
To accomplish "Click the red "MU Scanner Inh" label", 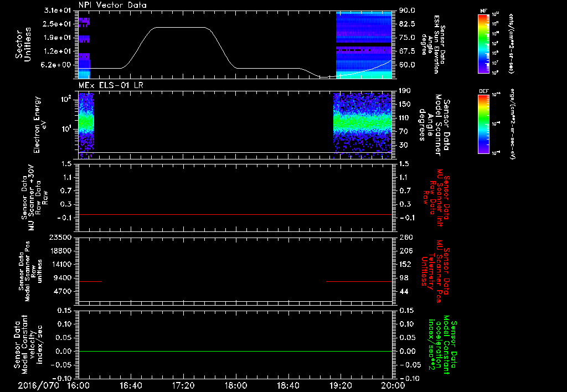I will tap(440, 198).
